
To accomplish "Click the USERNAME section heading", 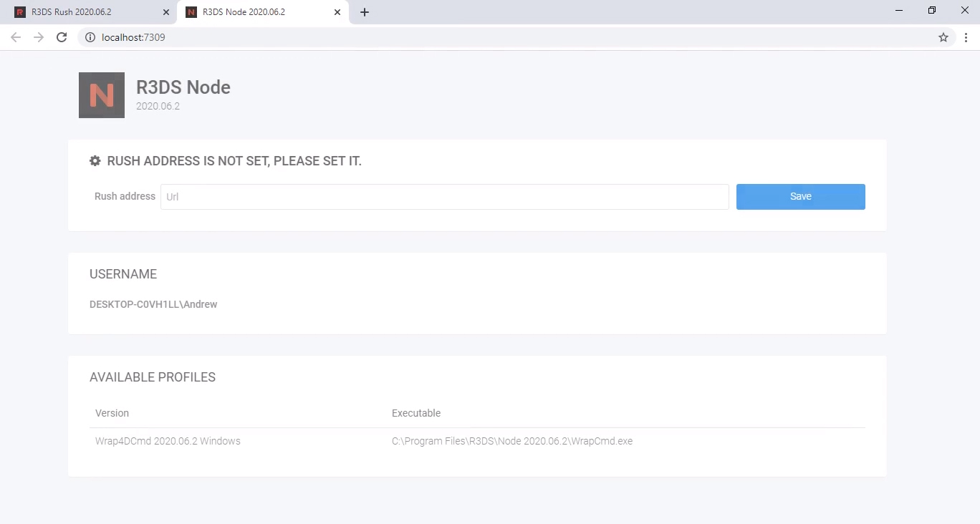I will tap(123, 274).
